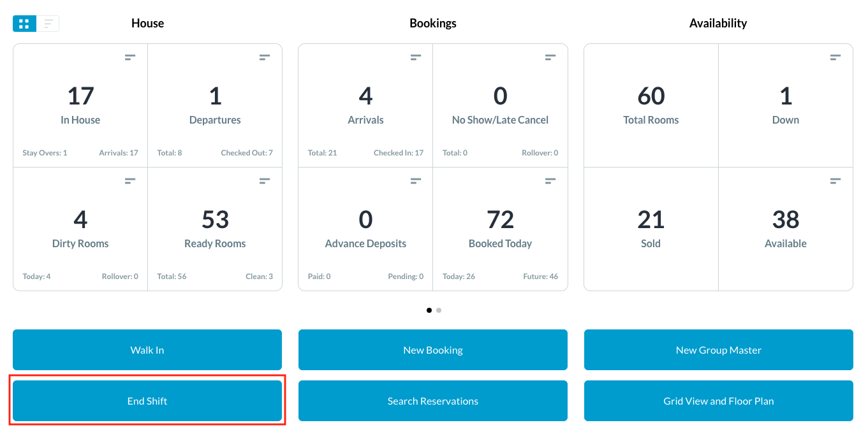
Task: Click the Walk In button
Action: click(147, 350)
